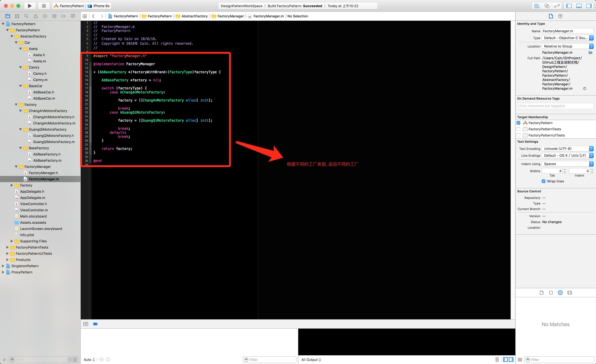Open the All Output console menu
The width and height of the screenshot is (596, 364).
311,359
